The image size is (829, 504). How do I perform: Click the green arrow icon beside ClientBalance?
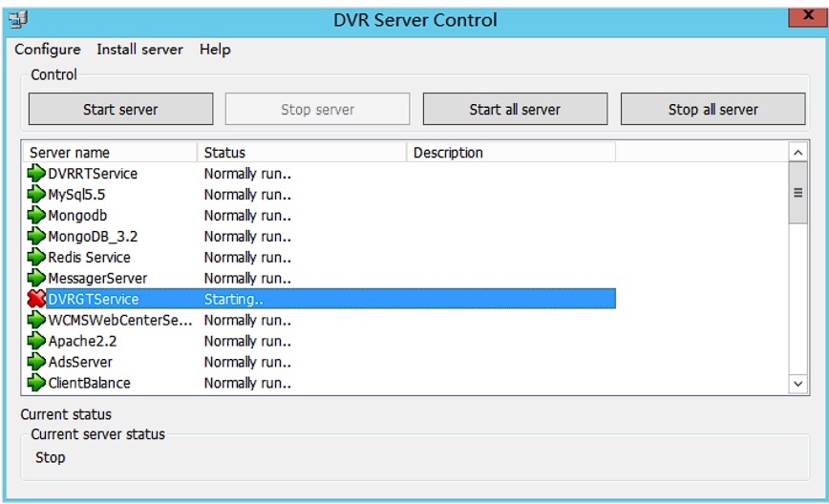36,383
